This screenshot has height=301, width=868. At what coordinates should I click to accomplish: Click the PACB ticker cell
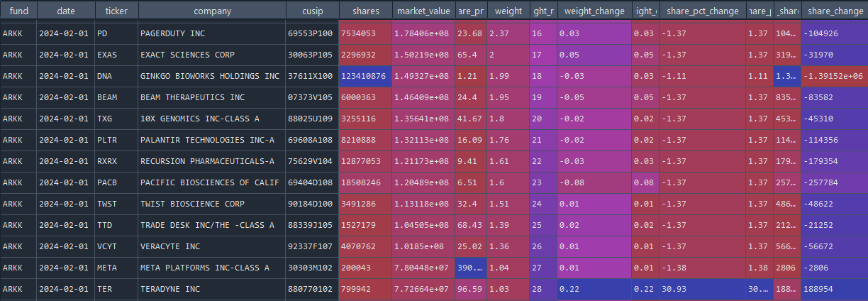click(116, 182)
